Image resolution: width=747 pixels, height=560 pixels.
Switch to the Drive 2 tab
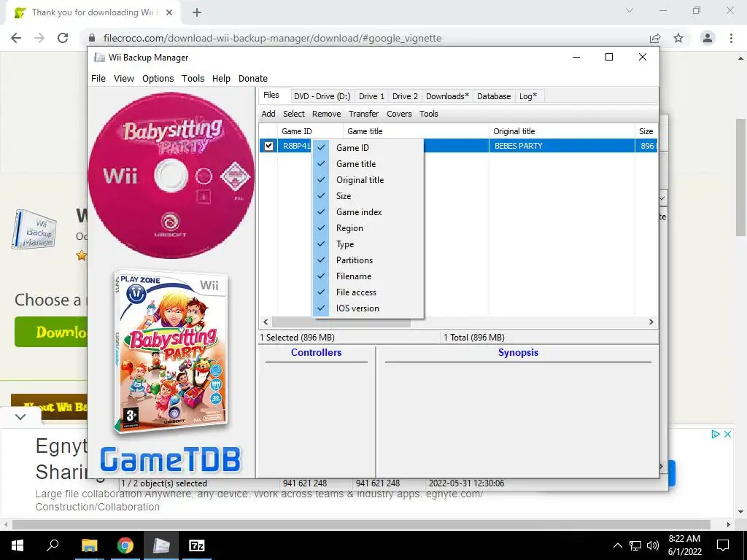coord(405,96)
